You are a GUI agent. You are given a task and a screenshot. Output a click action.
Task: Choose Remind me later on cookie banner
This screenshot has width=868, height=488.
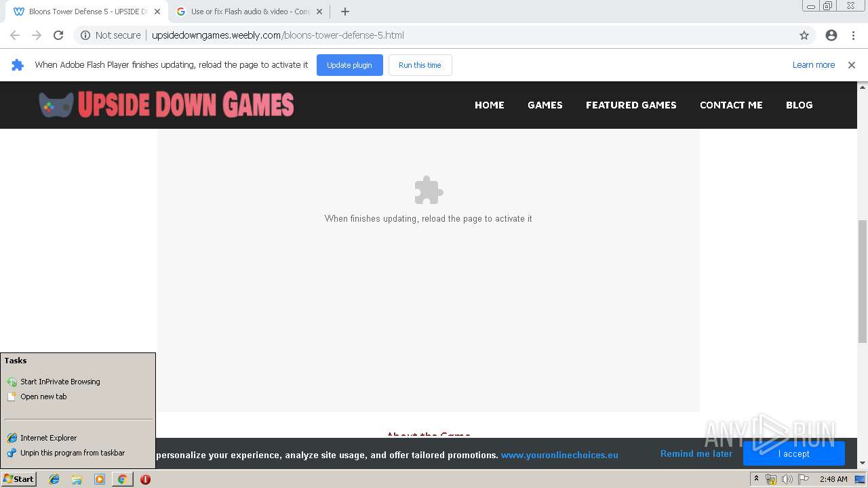click(x=696, y=453)
